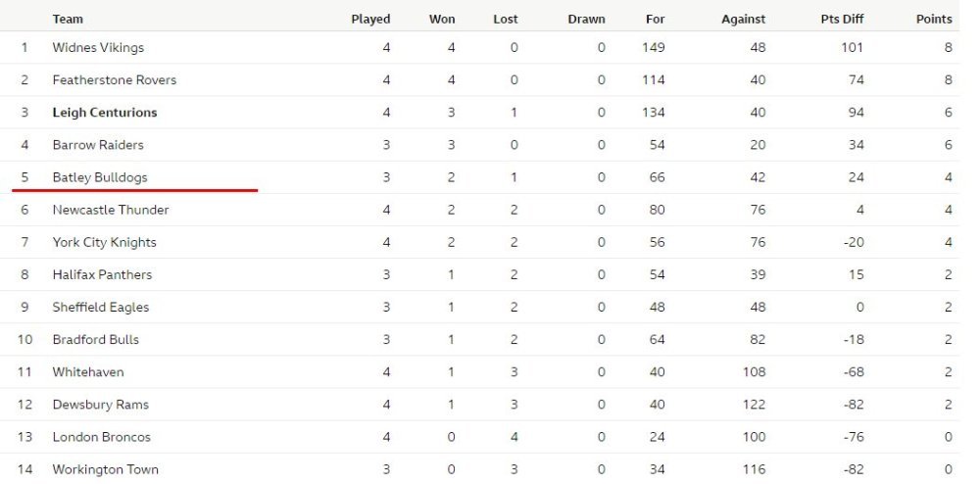Click the Widnes Vikings team name

pyautogui.click(x=98, y=47)
